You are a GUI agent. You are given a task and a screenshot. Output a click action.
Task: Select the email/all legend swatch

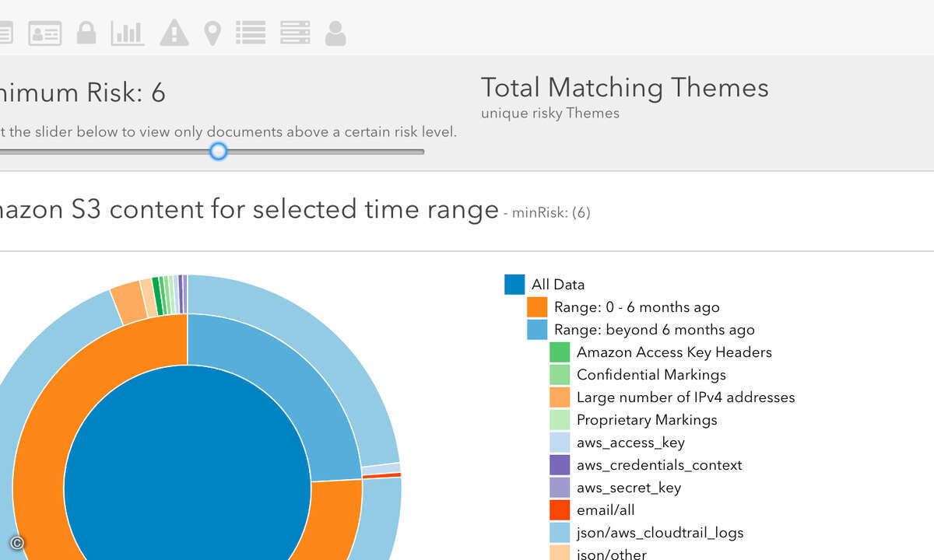[560, 510]
